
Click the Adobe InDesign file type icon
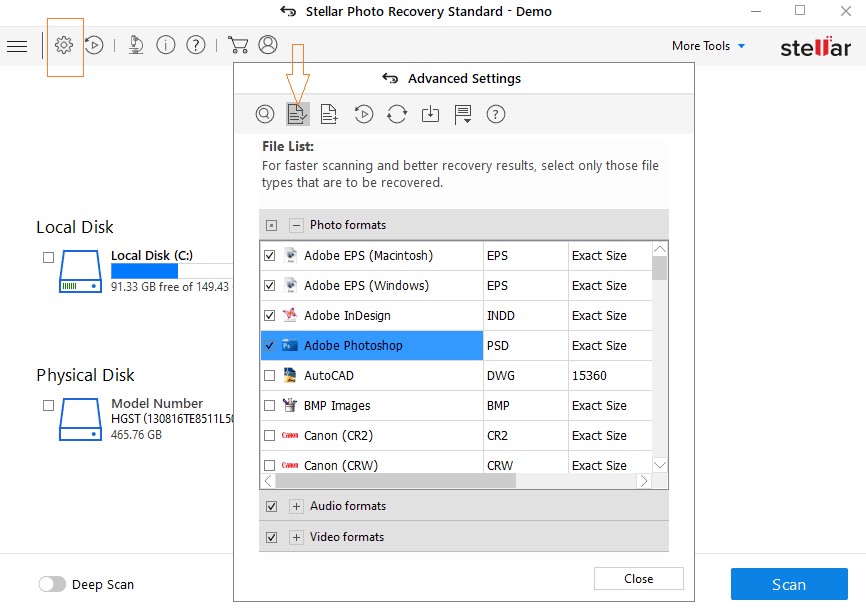290,315
